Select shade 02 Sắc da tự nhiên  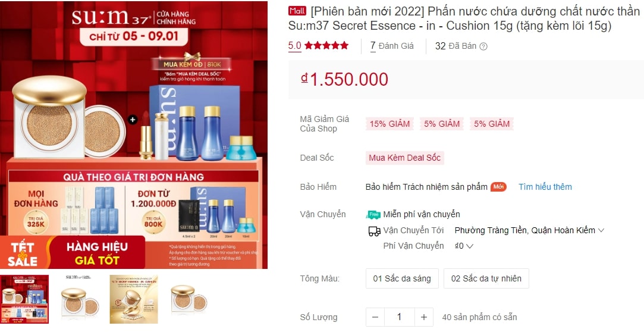(x=486, y=278)
